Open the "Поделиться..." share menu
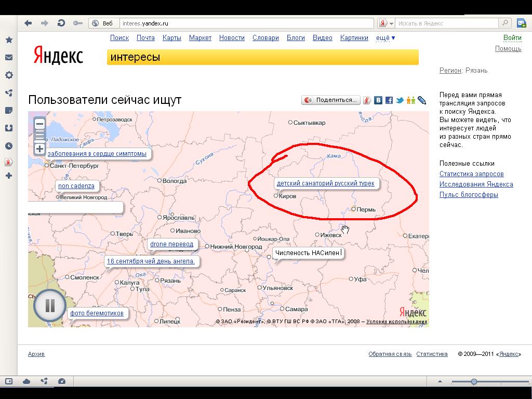The height and width of the screenshot is (399, 532). pos(331,100)
